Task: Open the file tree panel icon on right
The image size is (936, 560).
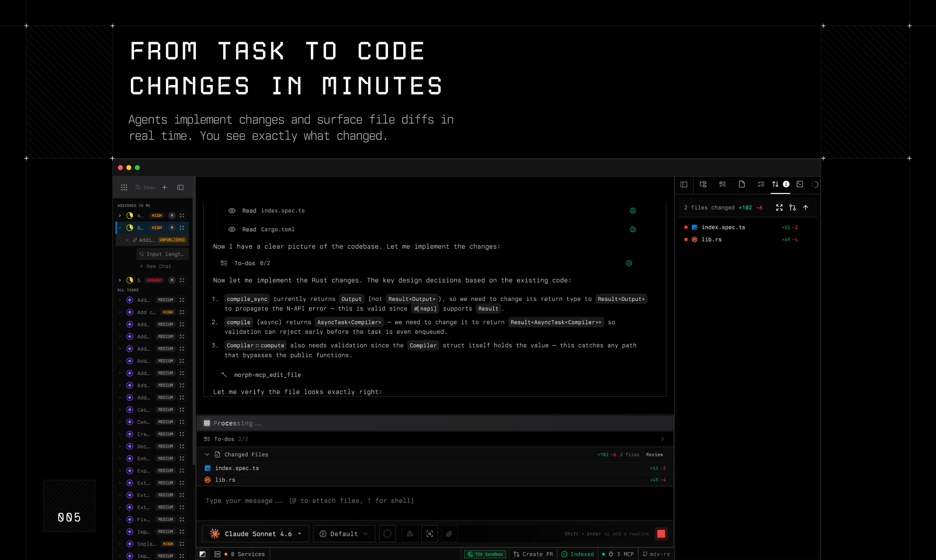Action: (703, 185)
